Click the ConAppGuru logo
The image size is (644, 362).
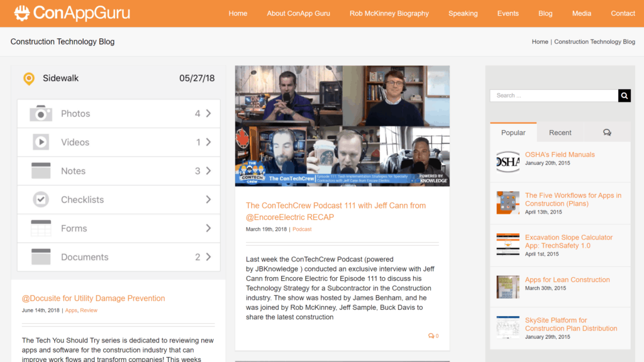72,13
